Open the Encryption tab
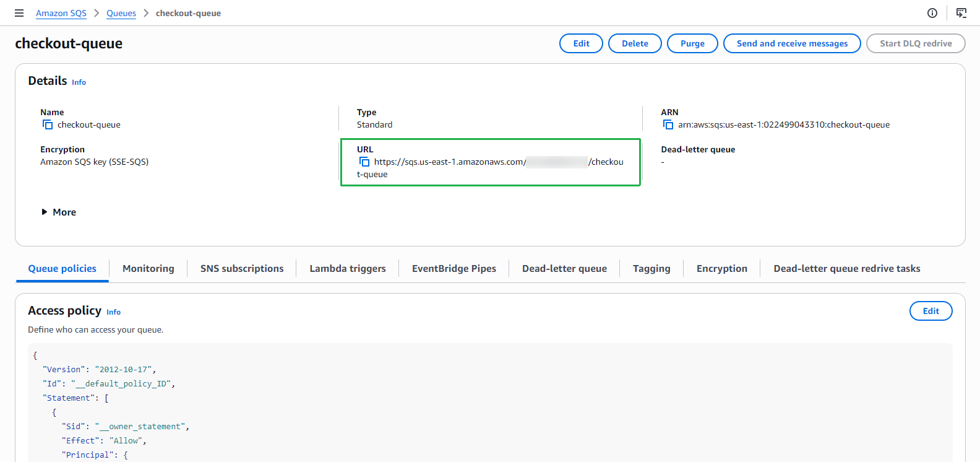The image size is (980, 462). pyautogui.click(x=722, y=269)
